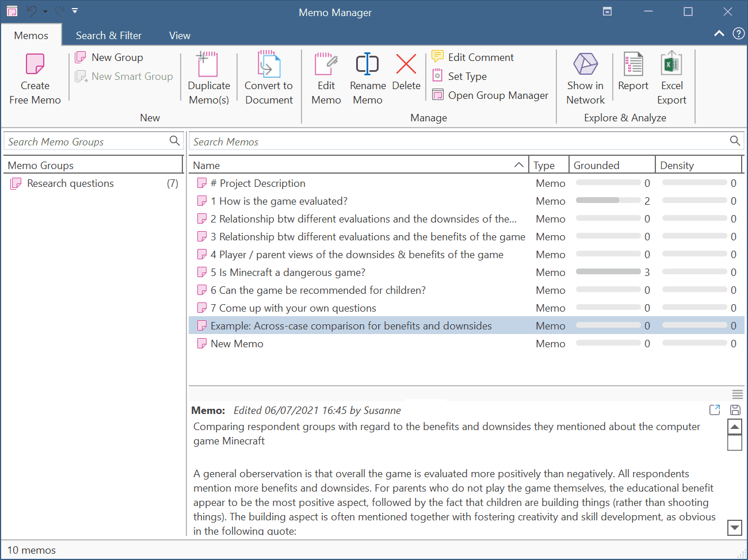Select the 'Example: Across-case comparison' memo
The image size is (748, 560).
pyautogui.click(x=467, y=326)
